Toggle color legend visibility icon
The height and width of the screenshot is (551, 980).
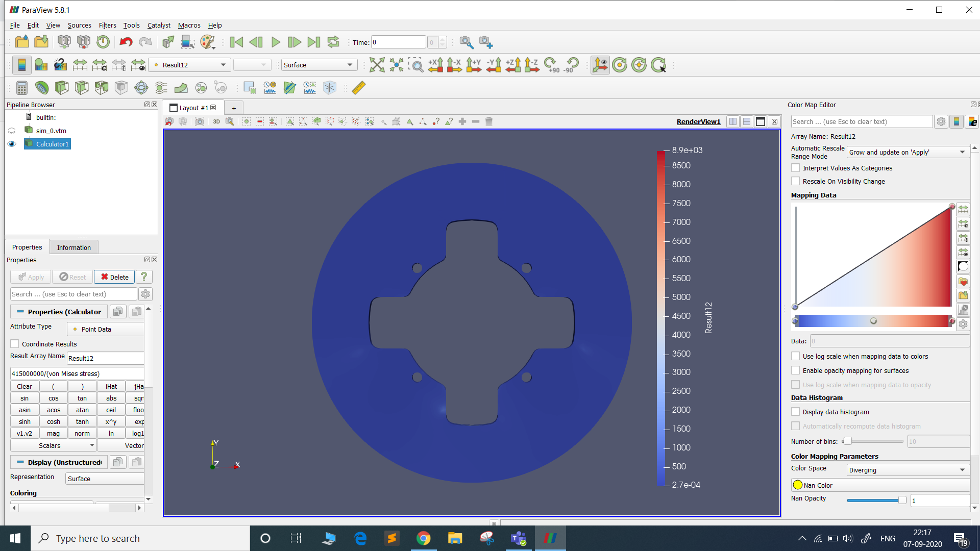click(x=21, y=65)
